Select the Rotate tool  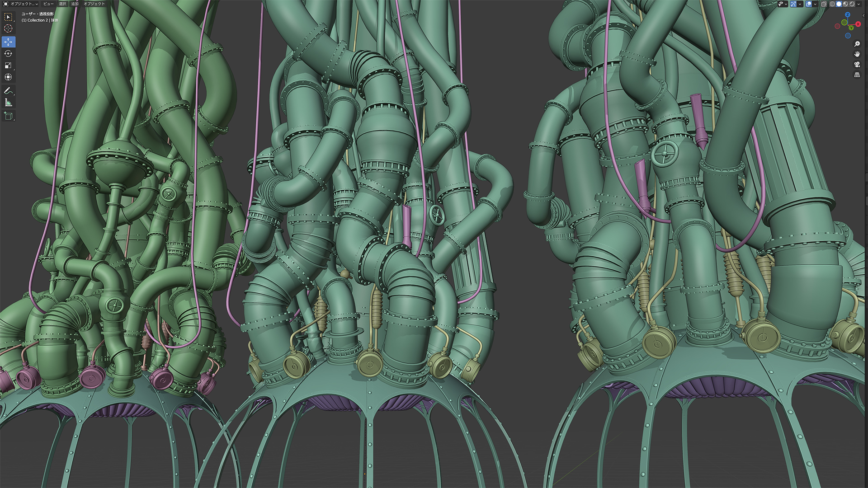[x=8, y=53]
